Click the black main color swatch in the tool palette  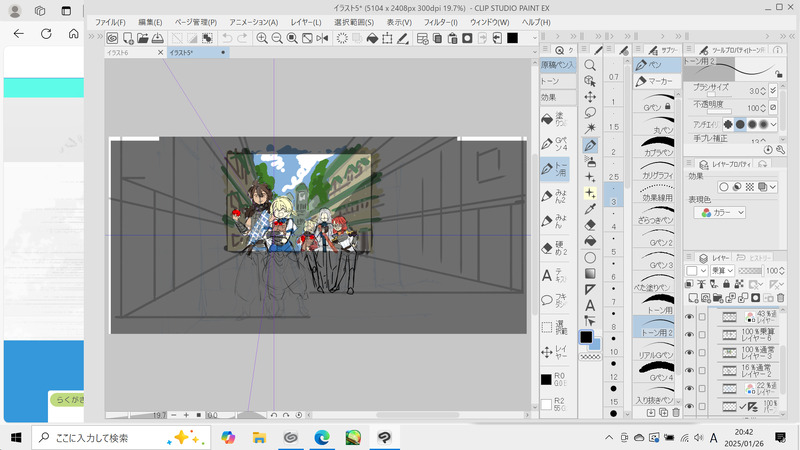click(585, 338)
